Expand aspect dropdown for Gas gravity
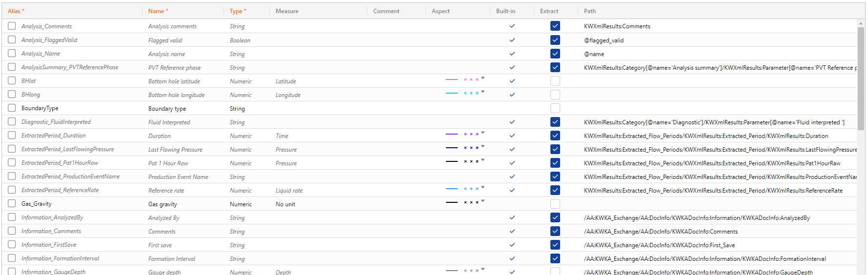The width and height of the screenshot is (868, 275). pos(483,201)
